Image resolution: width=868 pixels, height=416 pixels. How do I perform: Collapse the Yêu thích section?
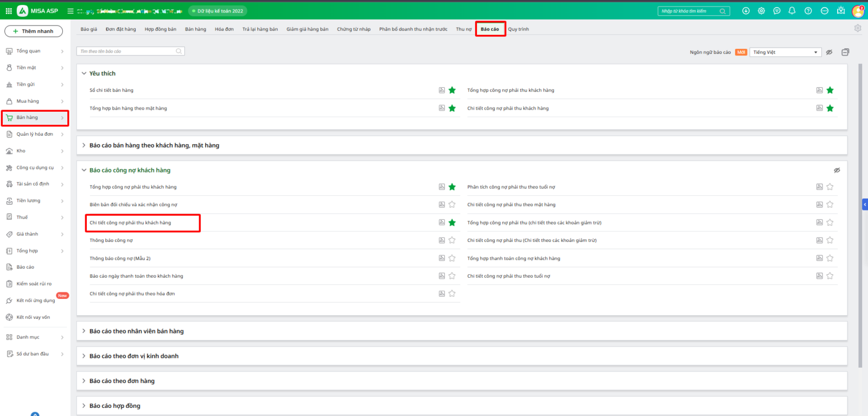[x=84, y=73]
